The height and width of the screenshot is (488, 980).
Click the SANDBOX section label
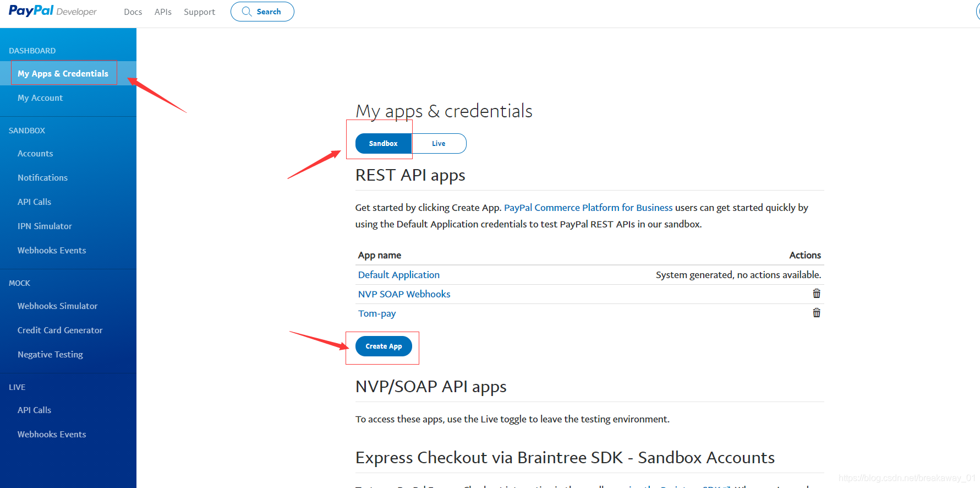point(27,131)
